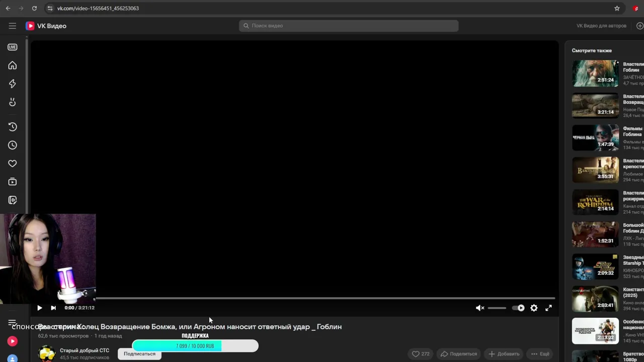Skip to the next video
644x362 pixels.
click(x=53, y=308)
